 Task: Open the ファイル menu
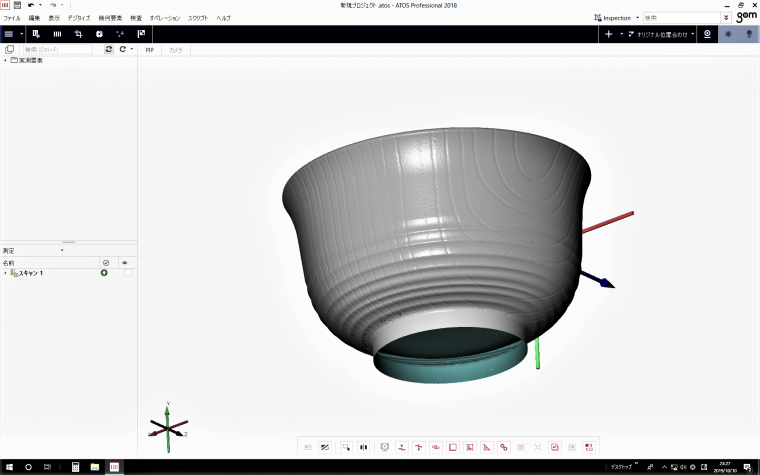(x=12, y=18)
